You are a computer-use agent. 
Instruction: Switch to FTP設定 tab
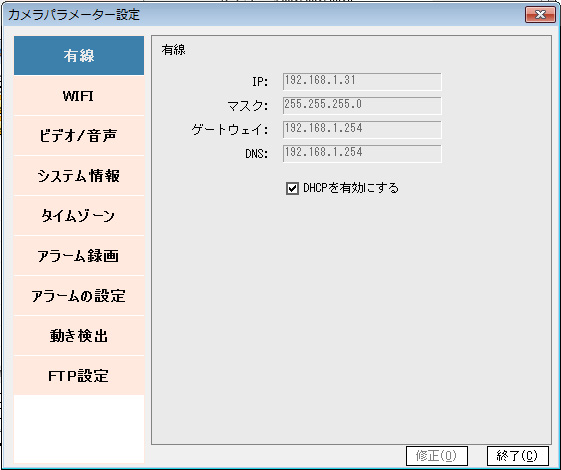tap(79, 376)
